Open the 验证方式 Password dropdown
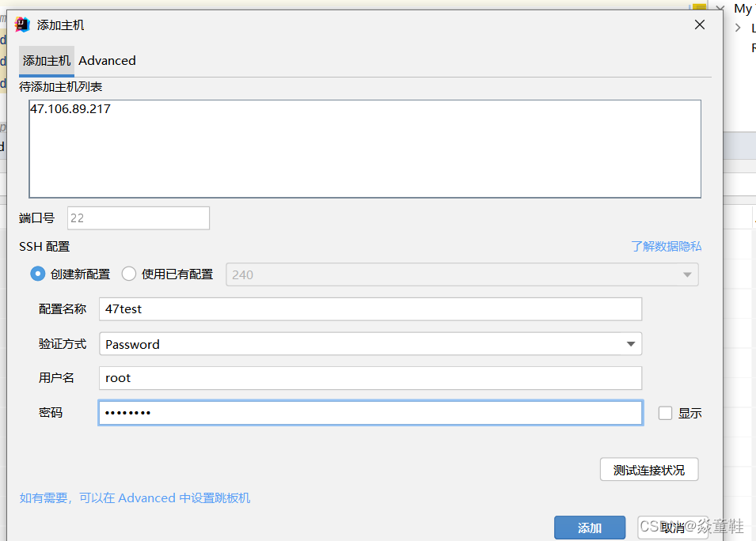This screenshot has height=541, width=756. click(x=631, y=343)
